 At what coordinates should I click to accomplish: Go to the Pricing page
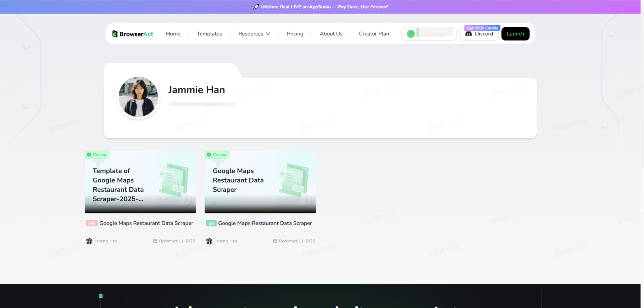point(295,34)
